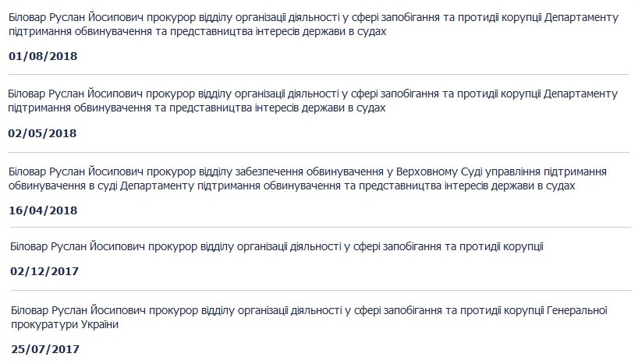Click the name Біловар in the entry above 25/07/2017
The image size is (638, 364).
pyautogui.click(x=30, y=310)
